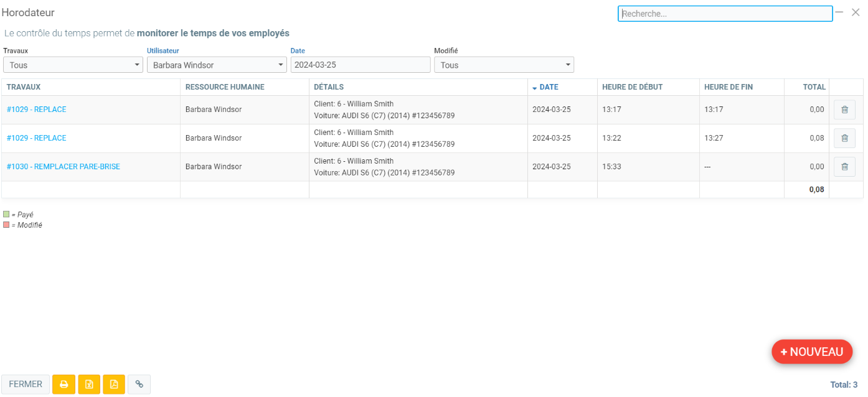Delete the #1030 REMPLACER PARE-BRISE entry
Viewport: 868px width, 397px height.
(844, 167)
